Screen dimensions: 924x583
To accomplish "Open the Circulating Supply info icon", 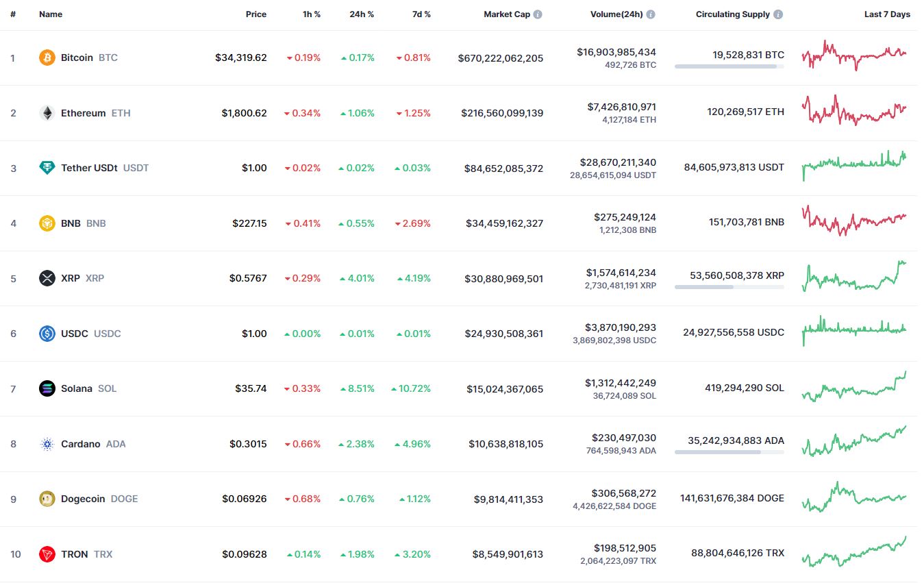I will click(778, 14).
